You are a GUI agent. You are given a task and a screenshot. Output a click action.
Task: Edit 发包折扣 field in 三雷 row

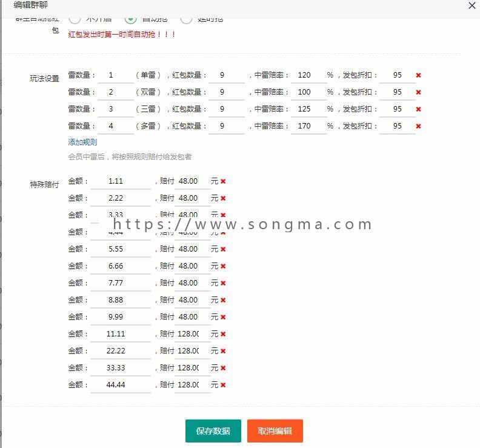point(398,109)
